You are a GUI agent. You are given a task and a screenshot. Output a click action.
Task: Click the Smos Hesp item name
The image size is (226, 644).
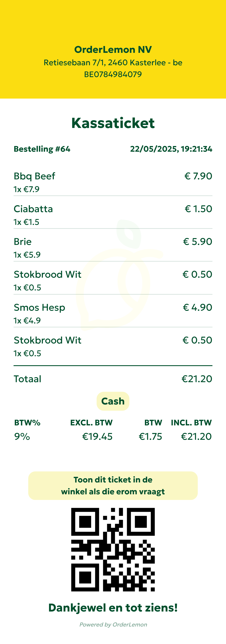[40, 307]
